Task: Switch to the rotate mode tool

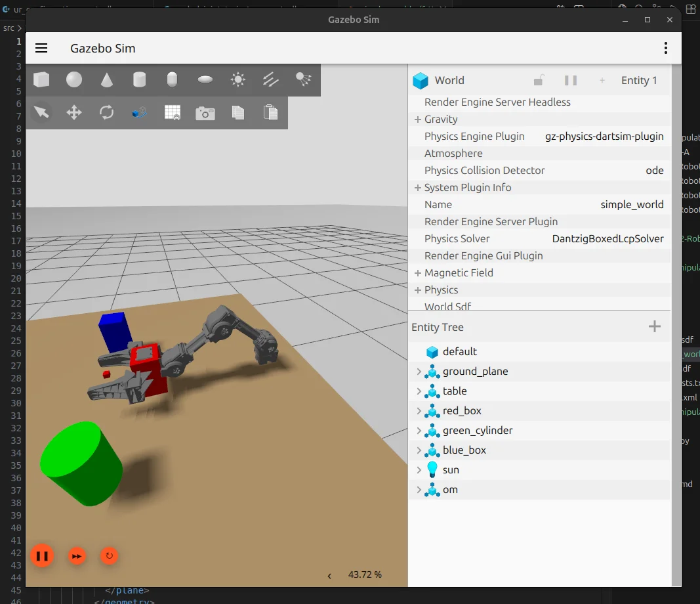Action: point(106,112)
